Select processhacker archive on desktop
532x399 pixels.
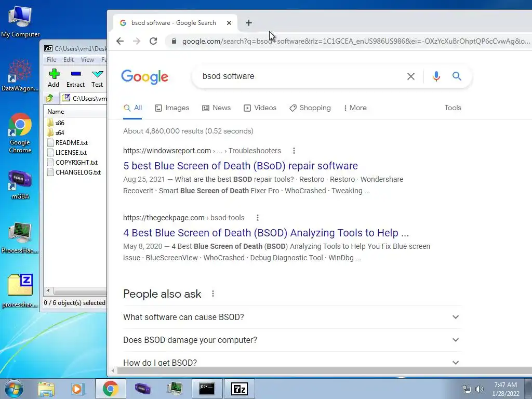(20, 291)
